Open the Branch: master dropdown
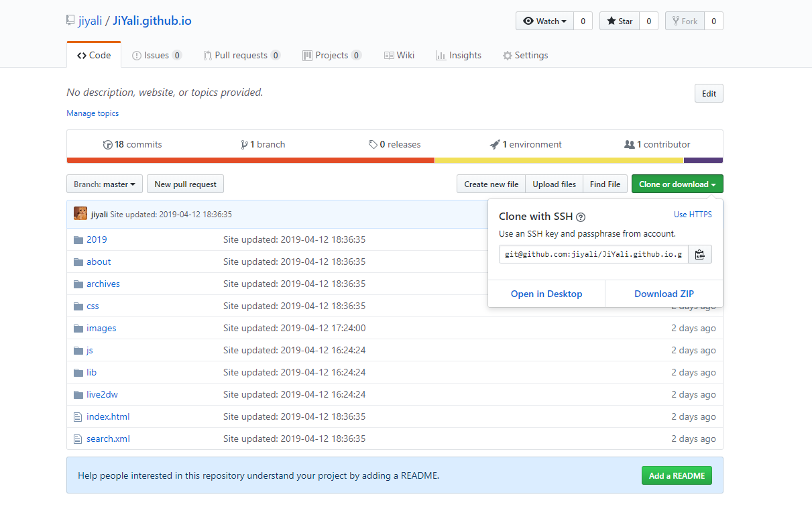The width and height of the screenshot is (812, 525). pyautogui.click(x=105, y=184)
